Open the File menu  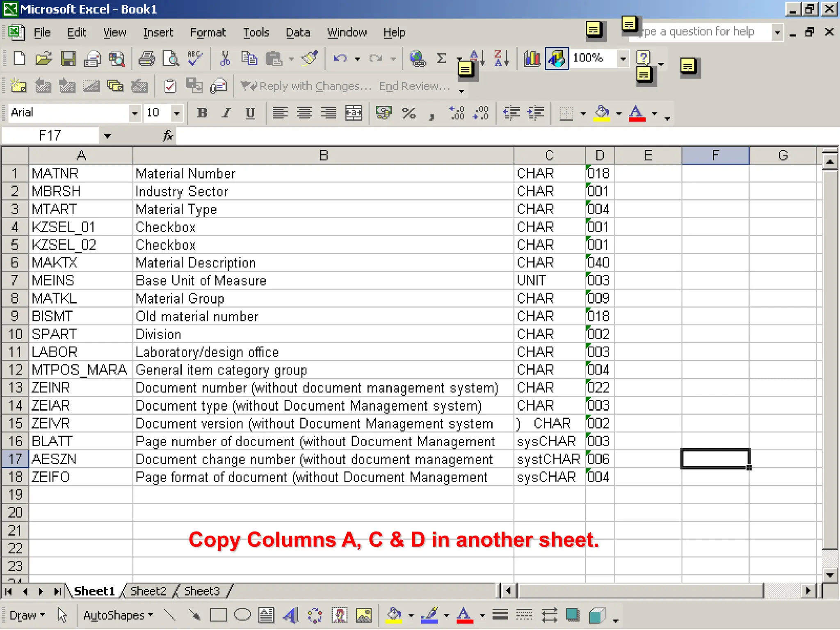tap(42, 32)
